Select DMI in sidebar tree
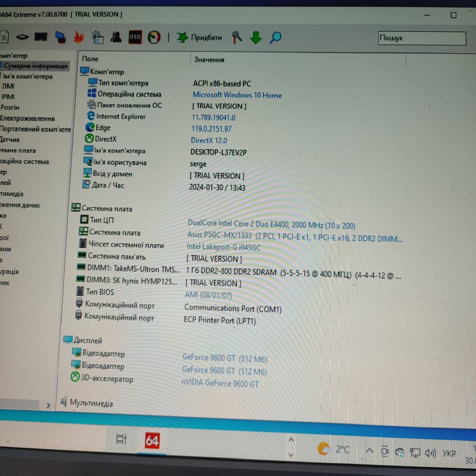This screenshot has height=476, width=476. point(8,86)
